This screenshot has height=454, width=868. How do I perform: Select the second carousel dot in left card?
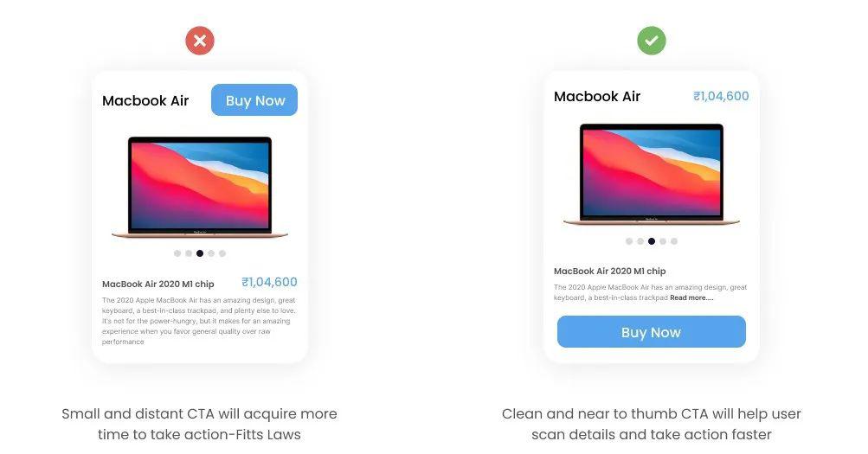[189, 253]
